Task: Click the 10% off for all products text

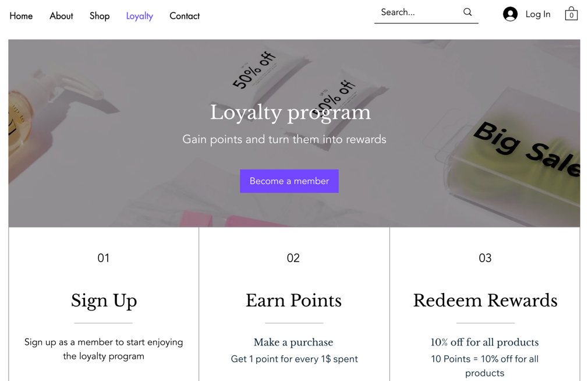Action: tap(484, 342)
